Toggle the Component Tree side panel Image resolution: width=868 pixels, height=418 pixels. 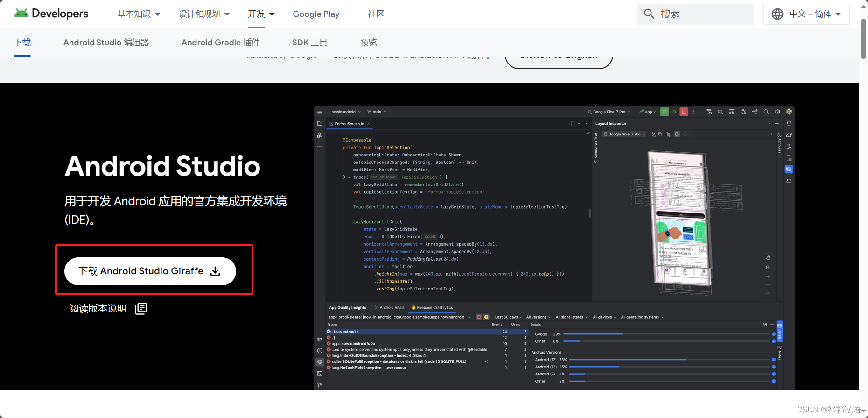595,149
